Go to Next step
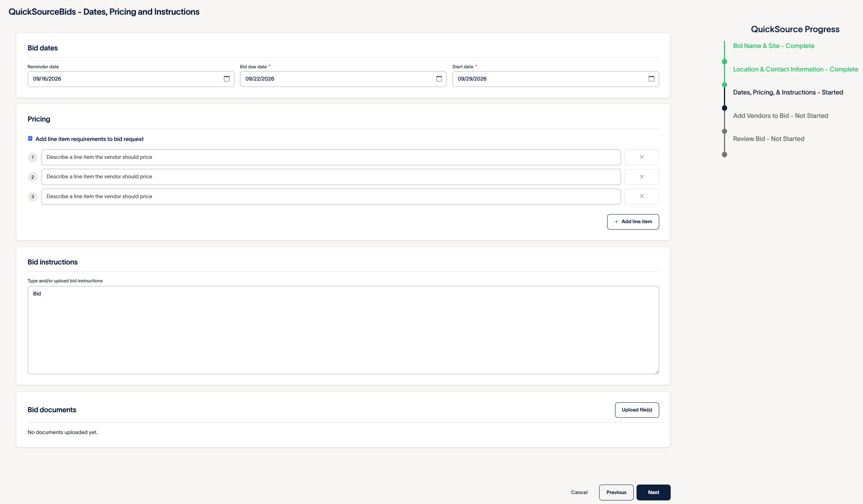 pos(654,492)
